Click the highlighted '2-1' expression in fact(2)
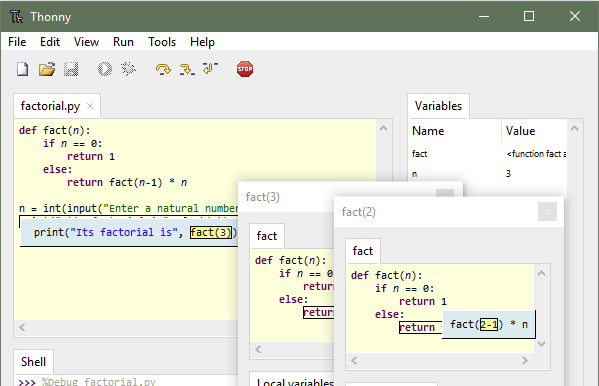 coord(489,324)
